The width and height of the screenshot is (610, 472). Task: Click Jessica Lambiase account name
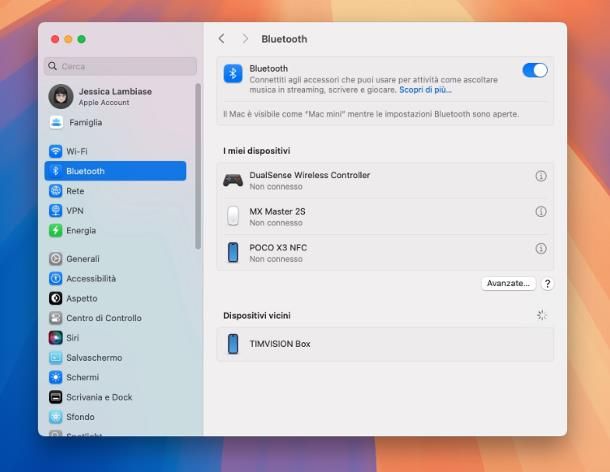[115, 91]
